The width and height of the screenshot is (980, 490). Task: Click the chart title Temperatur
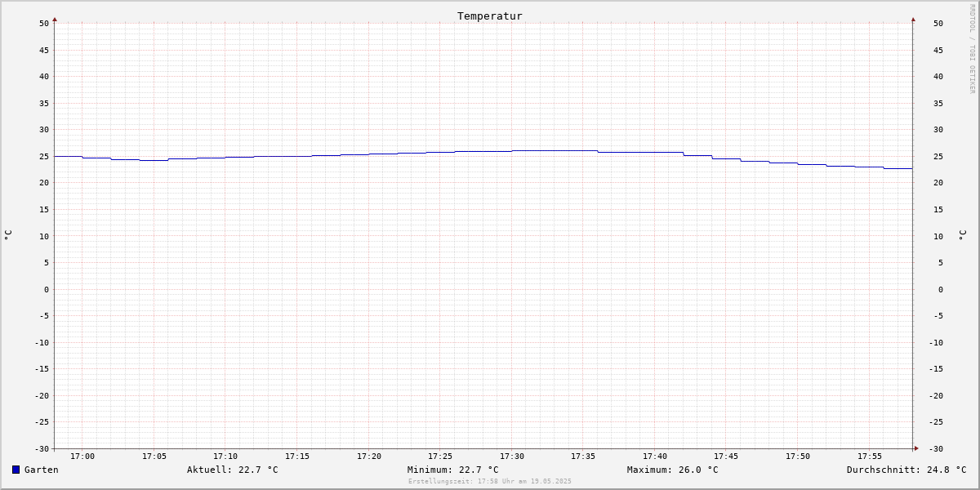(x=490, y=16)
